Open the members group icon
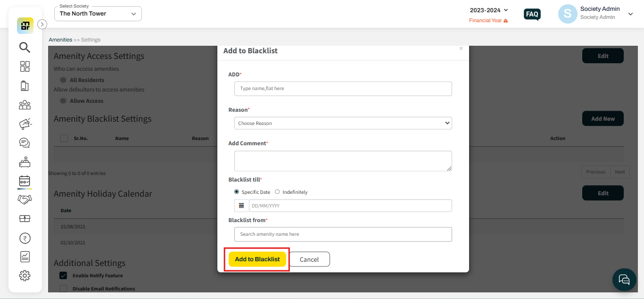This screenshot has height=299, width=644. 25,105
